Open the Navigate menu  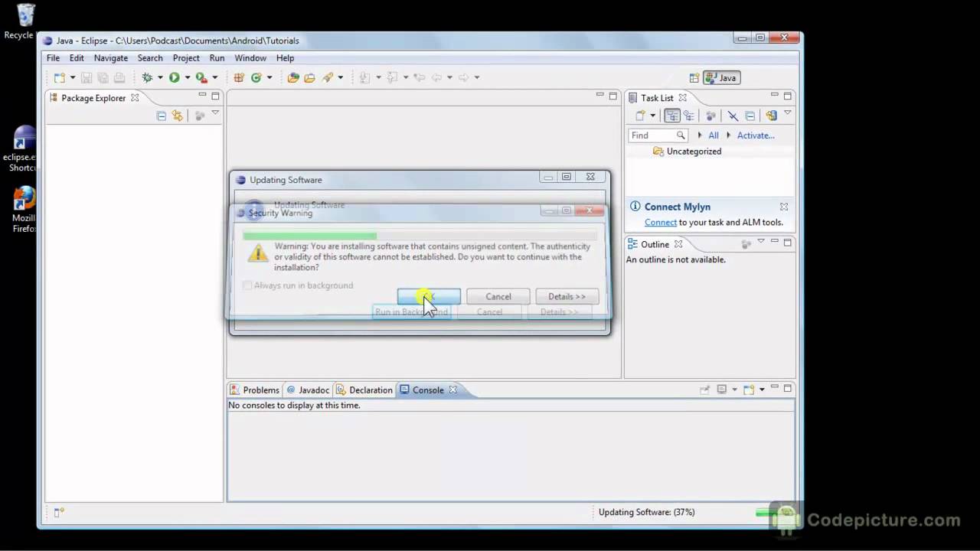tap(111, 58)
